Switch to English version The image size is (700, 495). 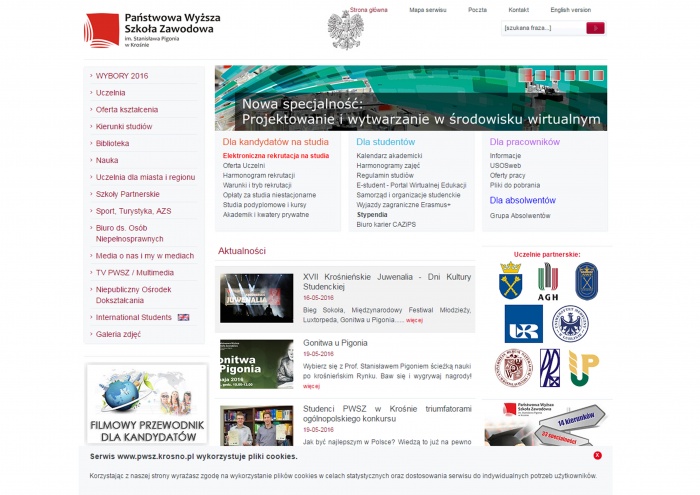click(x=571, y=10)
